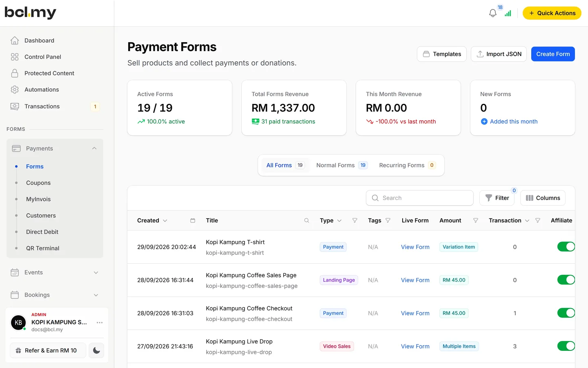Click the filter funnel in Tags column
This screenshot has width=588, height=368.
click(x=388, y=220)
